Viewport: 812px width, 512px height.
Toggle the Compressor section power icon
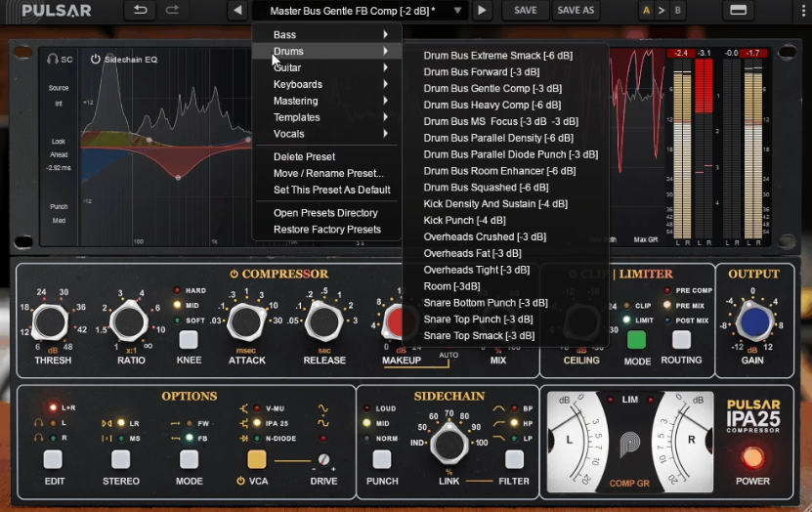click(x=235, y=274)
